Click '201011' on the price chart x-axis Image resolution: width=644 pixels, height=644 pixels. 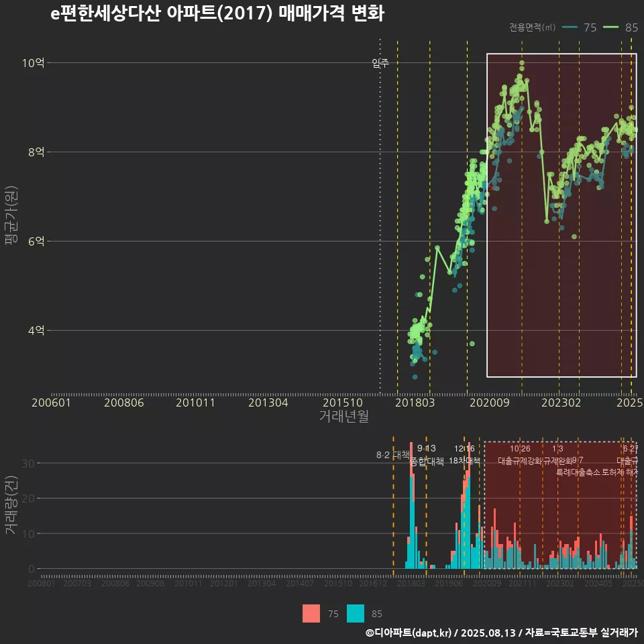coord(195,402)
